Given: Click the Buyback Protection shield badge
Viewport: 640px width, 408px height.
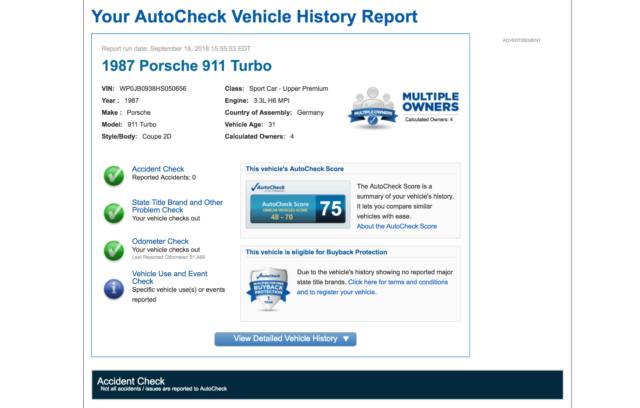Looking at the screenshot, I should [268, 288].
